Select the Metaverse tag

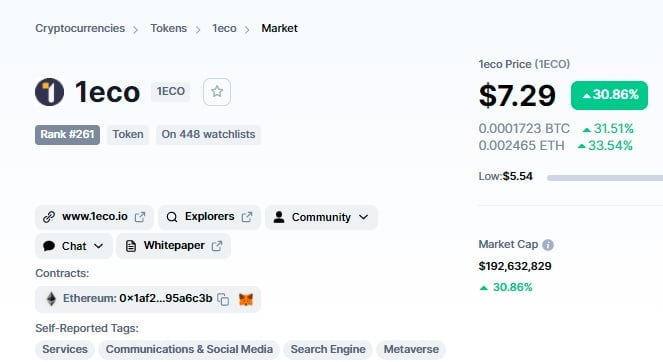[411, 349]
